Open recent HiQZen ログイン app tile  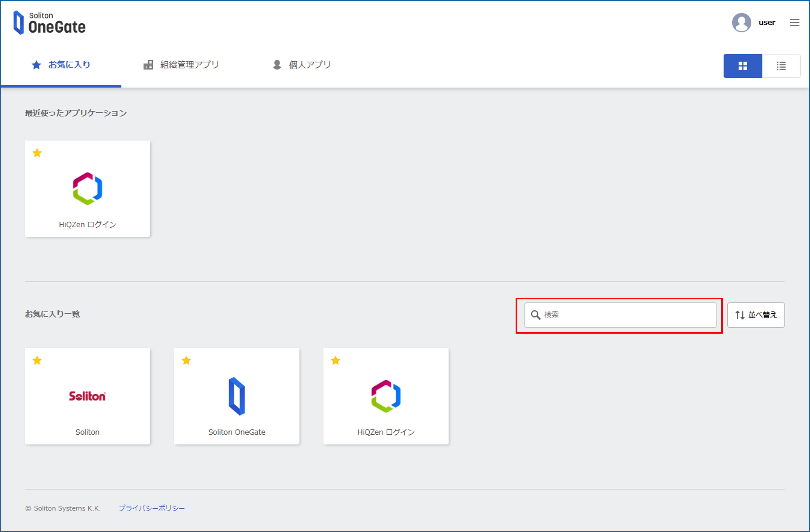pos(87,189)
